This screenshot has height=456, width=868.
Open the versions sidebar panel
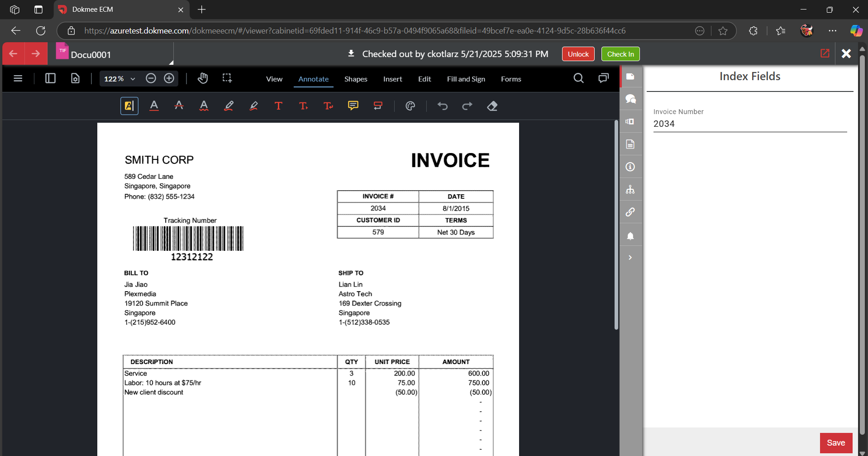coord(630,121)
